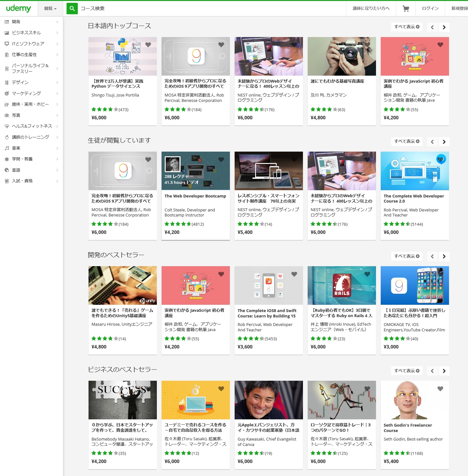
Task: Show next courses in 日本語内トップコース
Action: coord(444,27)
